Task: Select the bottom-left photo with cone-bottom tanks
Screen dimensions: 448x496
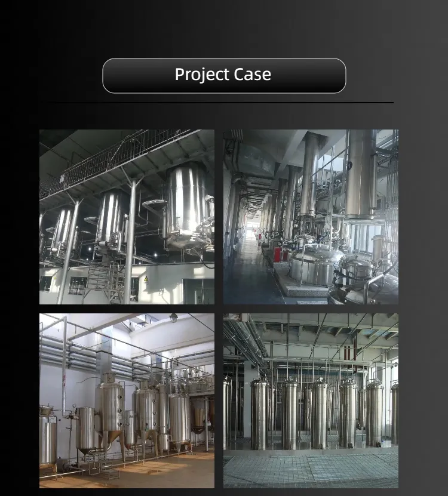Action: click(x=127, y=401)
